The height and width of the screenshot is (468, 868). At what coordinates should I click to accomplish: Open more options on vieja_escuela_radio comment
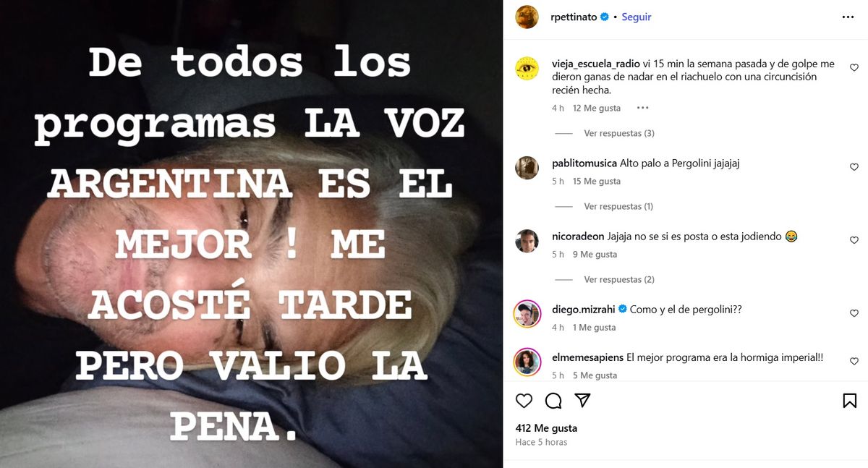pyautogui.click(x=643, y=108)
